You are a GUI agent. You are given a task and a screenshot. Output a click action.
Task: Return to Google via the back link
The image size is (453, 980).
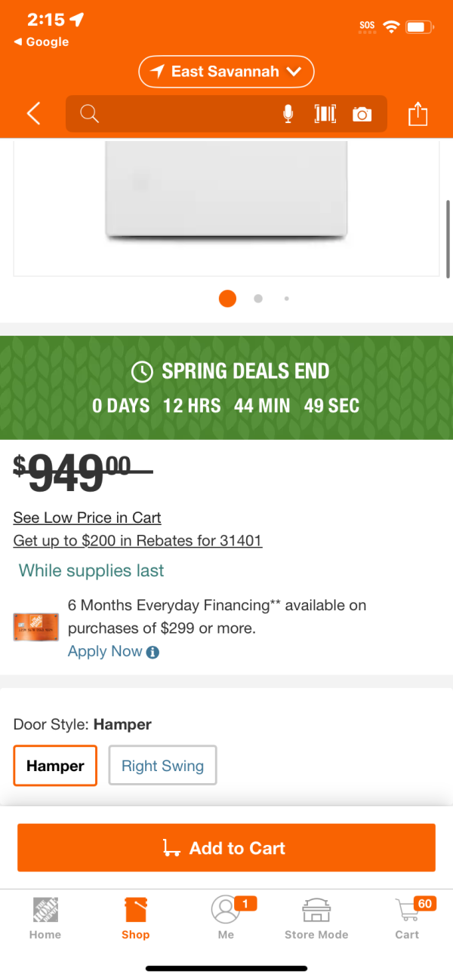(x=42, y=42)
